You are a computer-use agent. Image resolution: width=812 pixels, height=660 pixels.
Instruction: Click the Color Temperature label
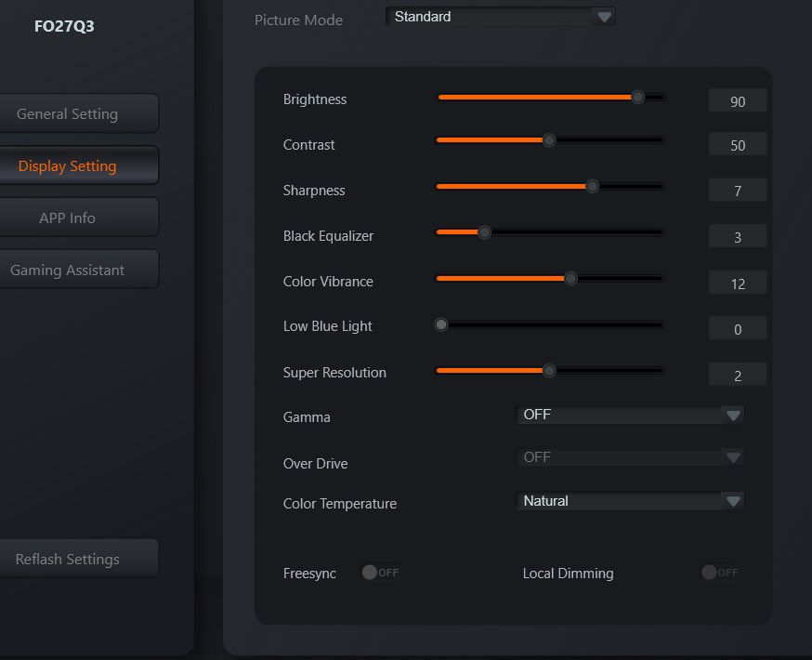pyautogui.click(x=340, y=504)
